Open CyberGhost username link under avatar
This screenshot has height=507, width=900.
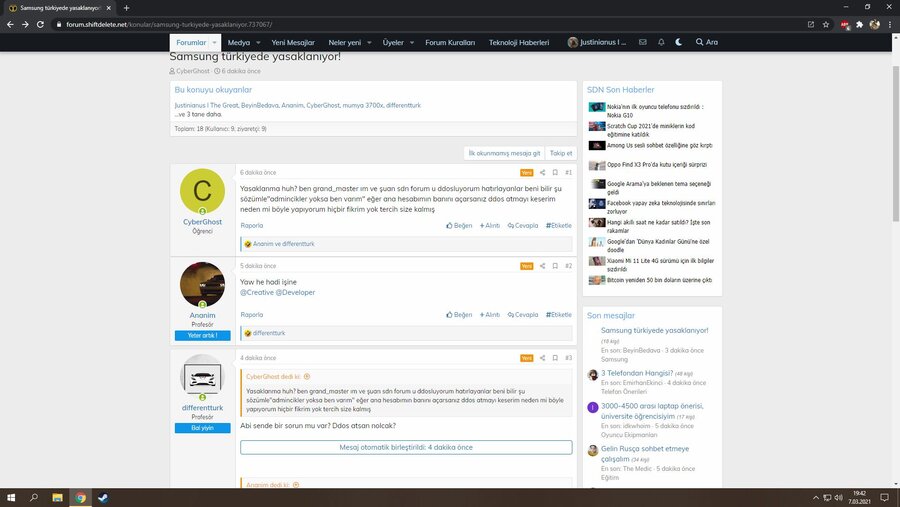[x=202, y=222]
